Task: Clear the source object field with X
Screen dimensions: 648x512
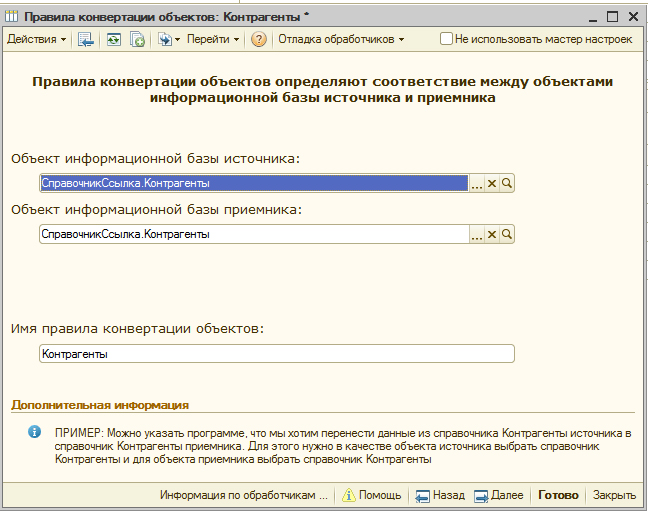Action: pyautogui.click(x=492, y=184)
